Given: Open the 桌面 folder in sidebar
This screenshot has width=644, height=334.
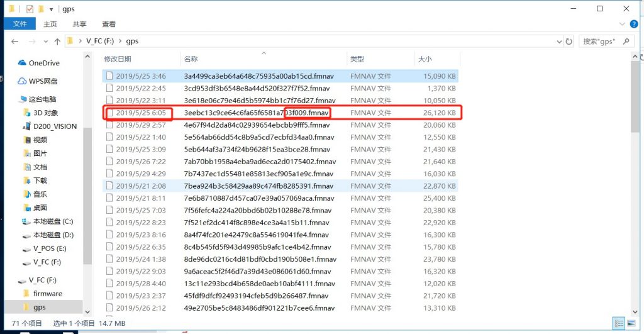Looking at the screenshot, I should coord(35,208).
